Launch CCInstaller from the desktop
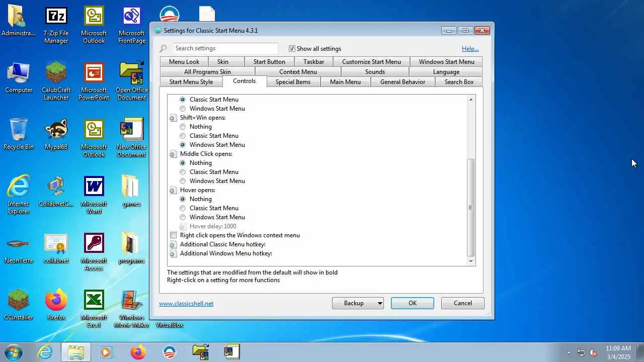Screen dimensions: 644x362 (19, 305)
